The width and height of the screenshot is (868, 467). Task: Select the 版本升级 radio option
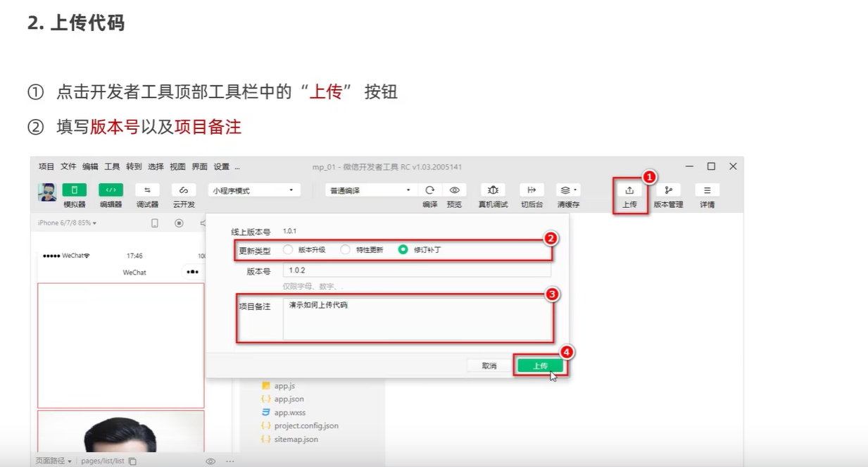click(x=287, y=249)
